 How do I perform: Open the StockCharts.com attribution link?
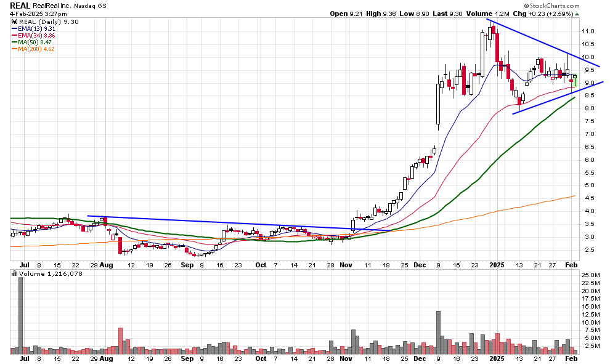(x=551, y=6)
